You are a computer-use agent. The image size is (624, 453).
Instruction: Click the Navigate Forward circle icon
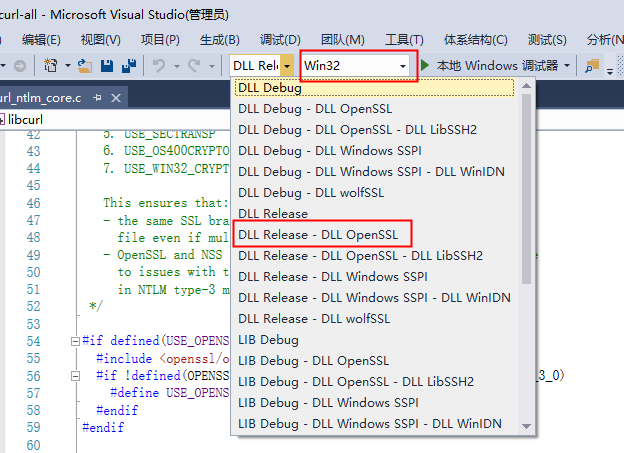[20, 66]
